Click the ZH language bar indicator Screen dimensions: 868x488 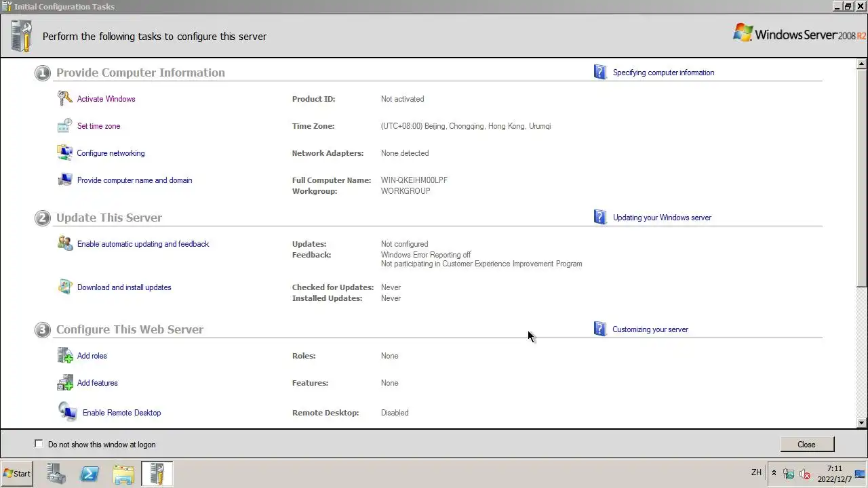[x=756, y=472]
